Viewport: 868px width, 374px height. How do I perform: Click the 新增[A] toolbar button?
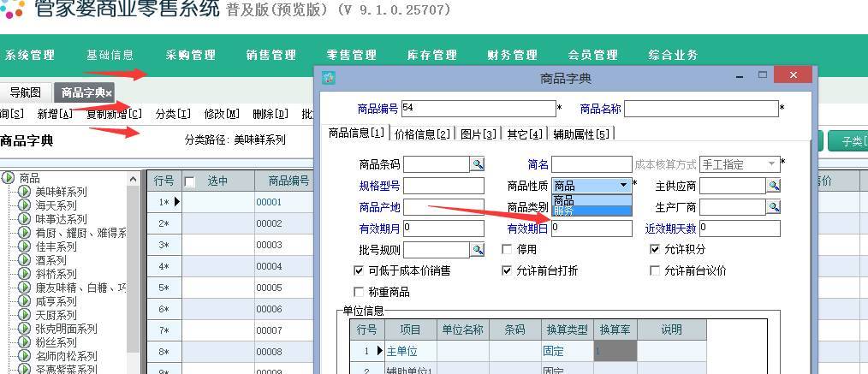55,114
